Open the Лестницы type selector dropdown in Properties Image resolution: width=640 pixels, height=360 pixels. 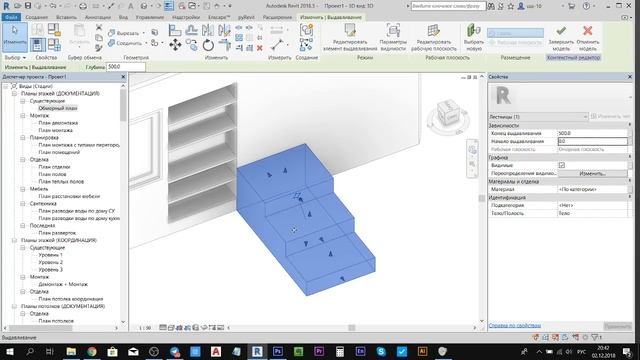pyautogui.click(x=538, y=117)
